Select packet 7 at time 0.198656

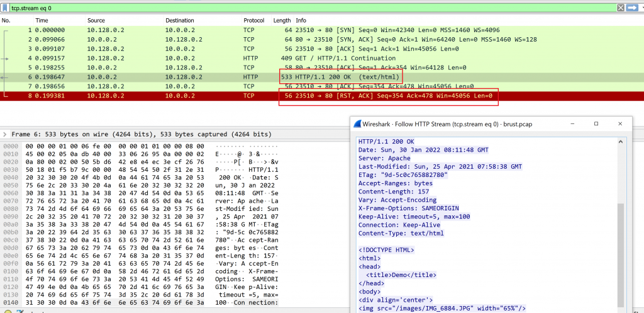[322, 86]
